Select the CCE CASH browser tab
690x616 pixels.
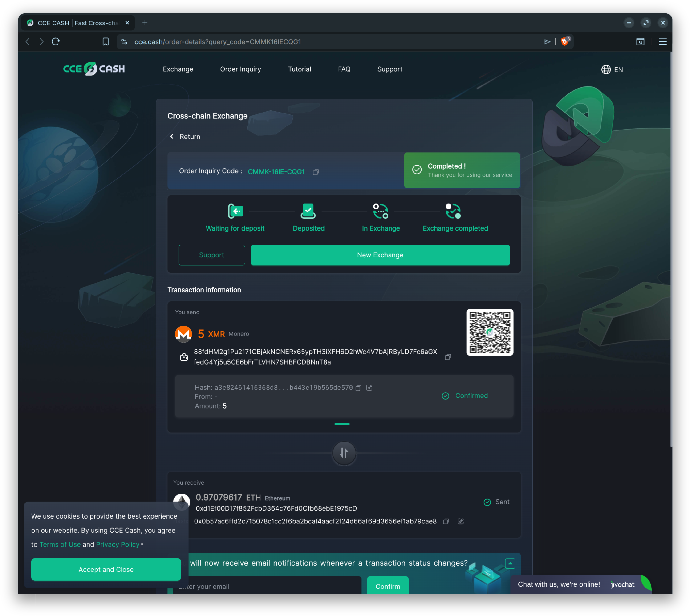[x=78, y=23]
